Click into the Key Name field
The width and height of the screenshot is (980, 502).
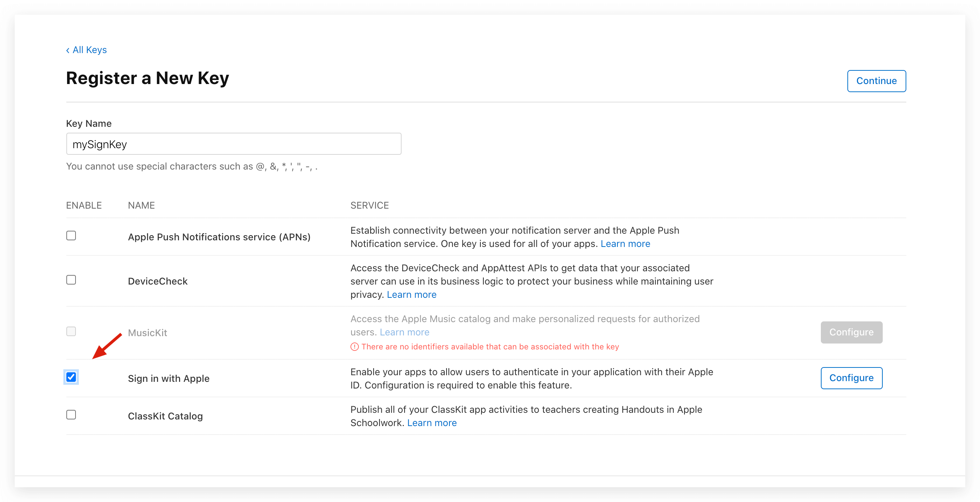point(234,144)
